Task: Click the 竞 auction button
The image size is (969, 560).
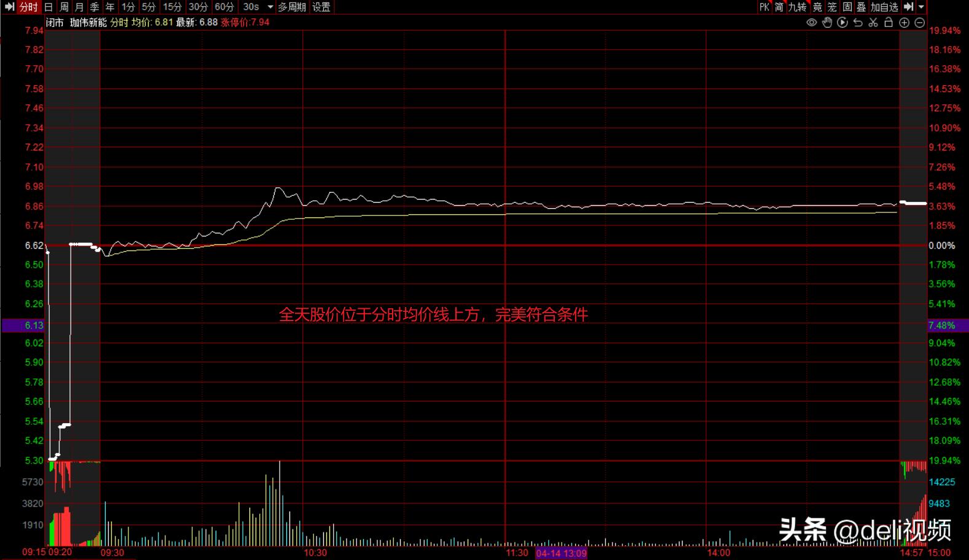Action: coord(817,7)
